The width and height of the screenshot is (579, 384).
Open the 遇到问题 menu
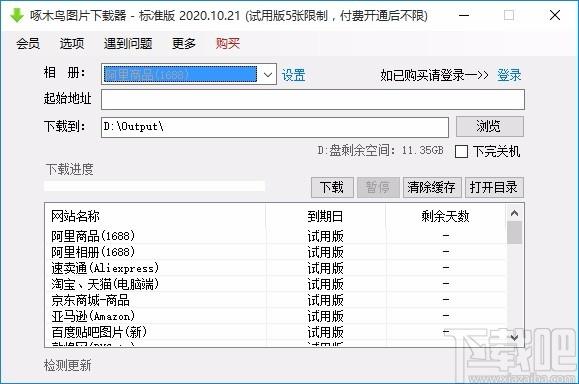(x=128, y=44)
